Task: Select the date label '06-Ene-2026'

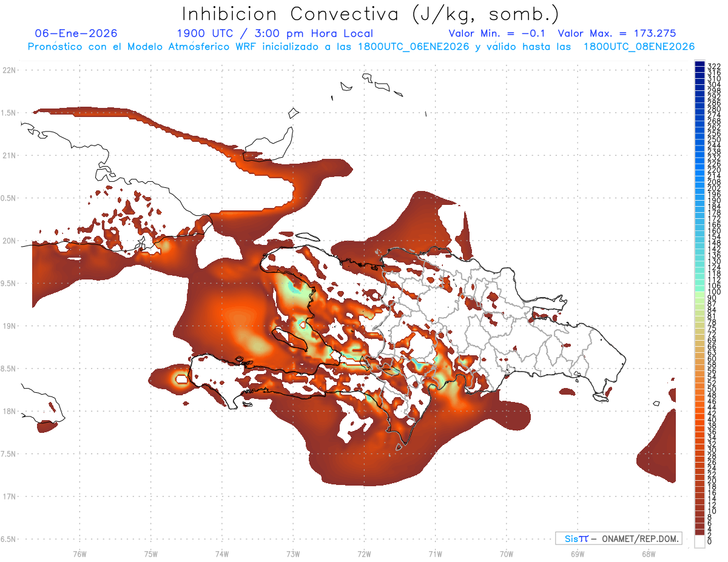Action: click(76, 33)
